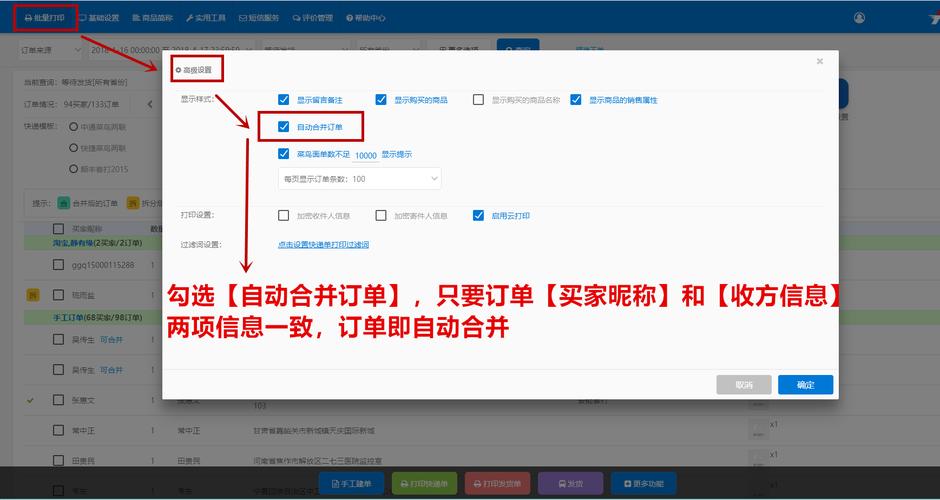This screenshot has width=940, height=500.
Task: Click the left chevron beside order status
Action: (150, 104)
